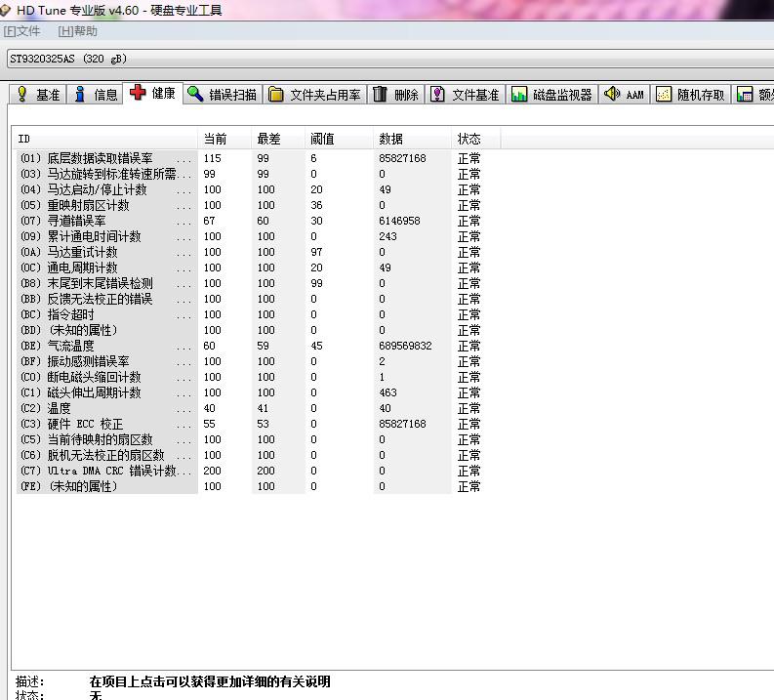Click the HD Tune app icon in title bar

coord(5,10)
